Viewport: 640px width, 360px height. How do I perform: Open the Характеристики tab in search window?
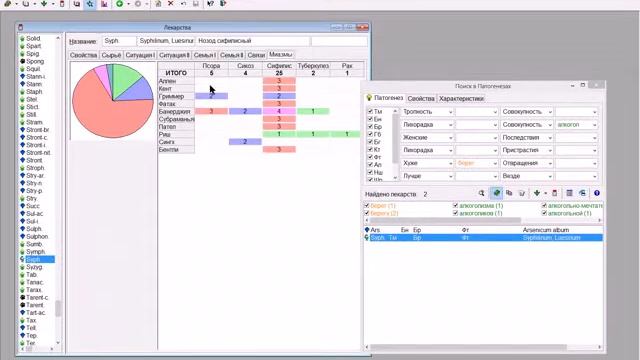tap(461, 99)
